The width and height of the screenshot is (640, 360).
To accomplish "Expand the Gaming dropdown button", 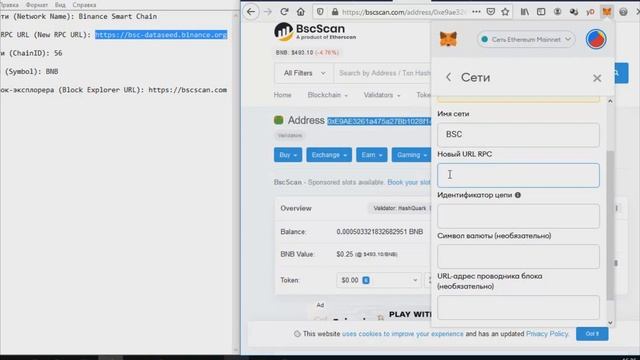I will coord(411,155).
